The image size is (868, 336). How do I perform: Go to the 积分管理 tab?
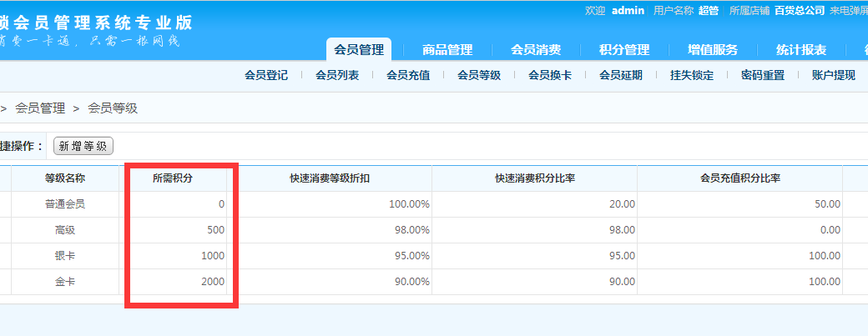[x=624, y=50]
